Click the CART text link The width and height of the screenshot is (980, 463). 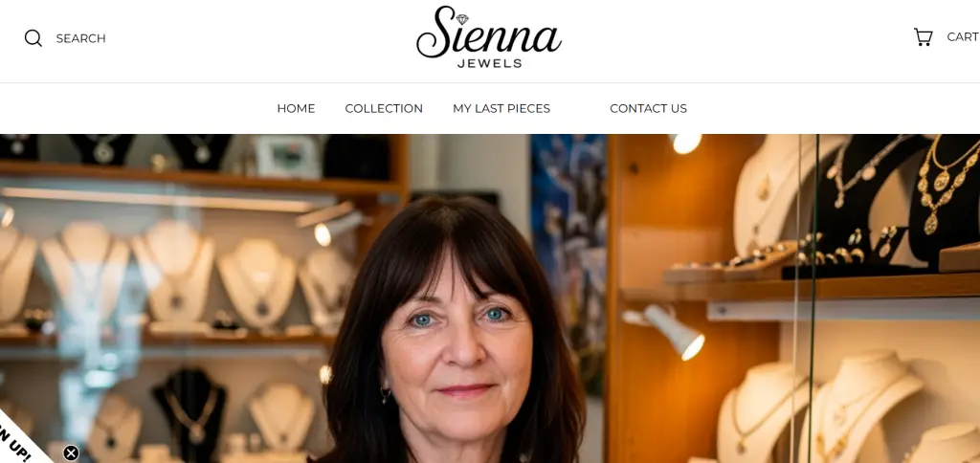click(x=963, y=37)
